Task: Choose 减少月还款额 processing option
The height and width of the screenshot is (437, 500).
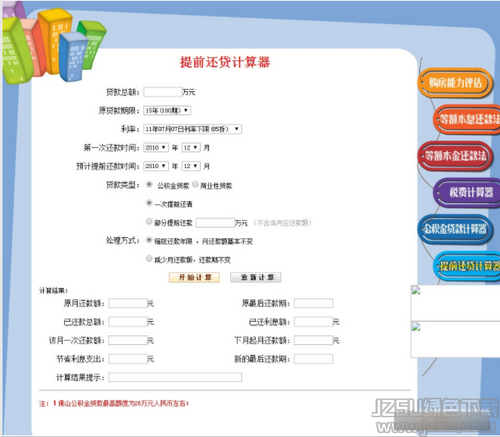Action: pos(149,258)
